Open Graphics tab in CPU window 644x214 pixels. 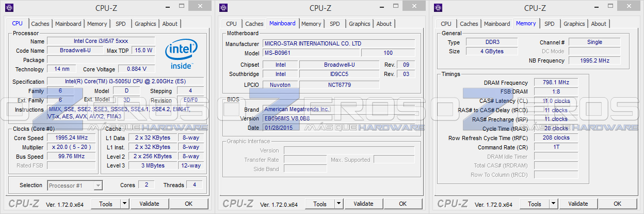coord(145,24)
